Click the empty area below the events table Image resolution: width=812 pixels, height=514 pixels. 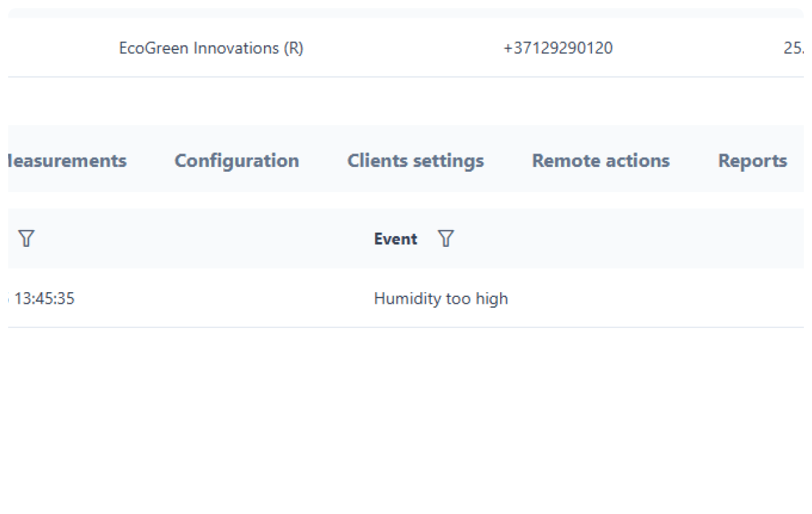406,413
